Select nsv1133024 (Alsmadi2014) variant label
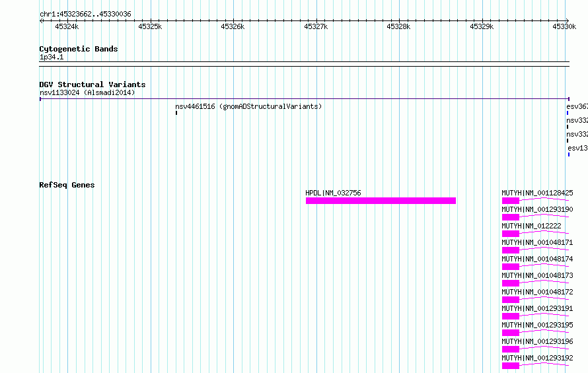 pyautogui.click(x=87, y=92)
